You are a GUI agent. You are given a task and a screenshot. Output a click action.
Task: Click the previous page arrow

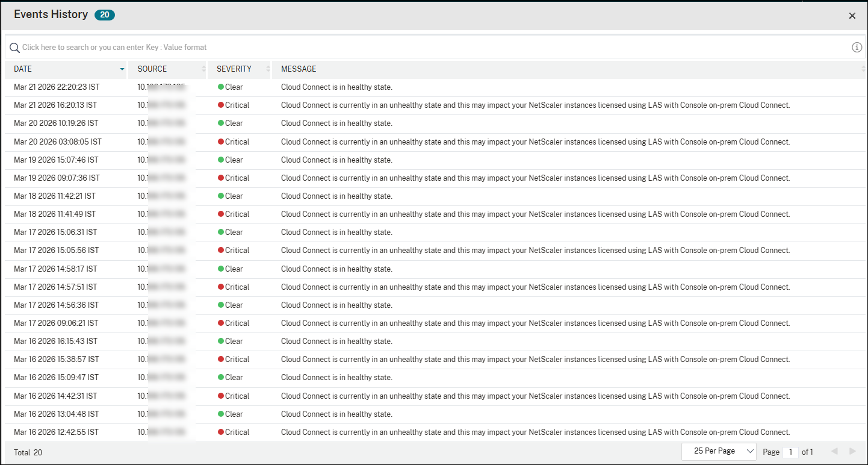tap(834, 451)
